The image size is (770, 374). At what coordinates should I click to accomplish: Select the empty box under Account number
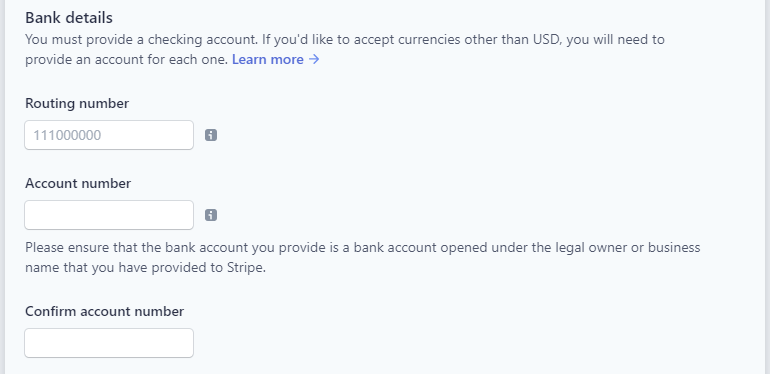[x=109, y=215]
